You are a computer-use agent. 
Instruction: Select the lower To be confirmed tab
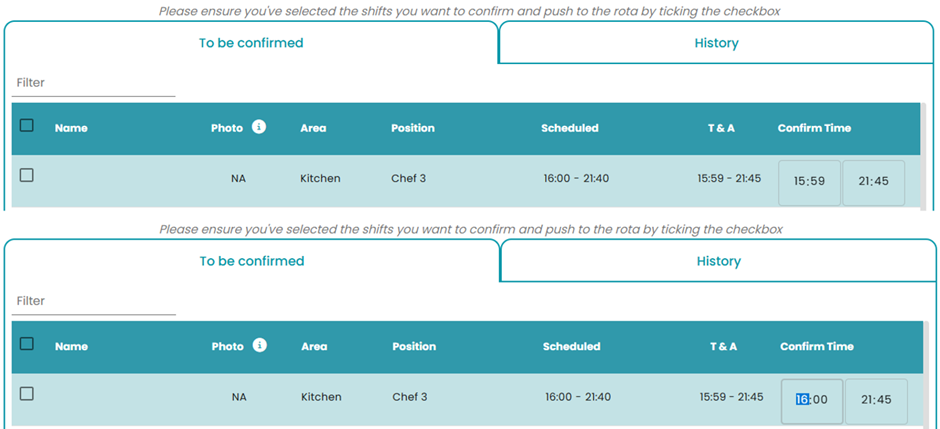[252, 261]
